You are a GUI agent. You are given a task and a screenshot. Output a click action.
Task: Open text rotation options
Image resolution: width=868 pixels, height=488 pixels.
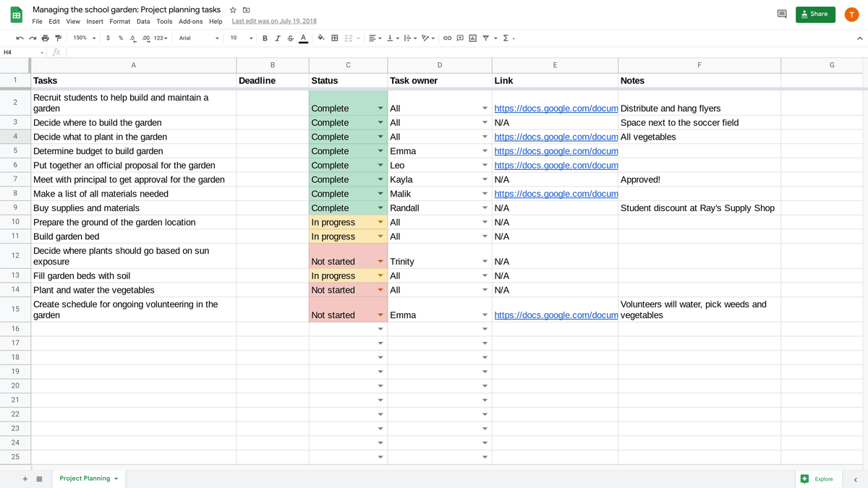click(x=428, y=38)
